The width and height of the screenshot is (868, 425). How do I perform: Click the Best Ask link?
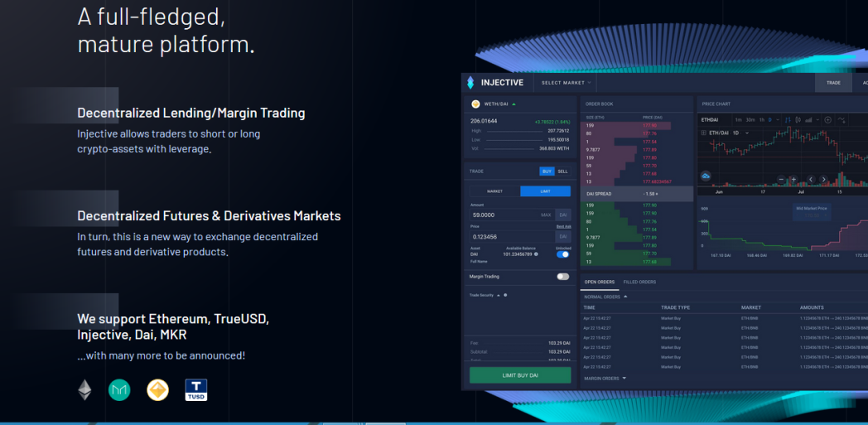click(563, 227)
